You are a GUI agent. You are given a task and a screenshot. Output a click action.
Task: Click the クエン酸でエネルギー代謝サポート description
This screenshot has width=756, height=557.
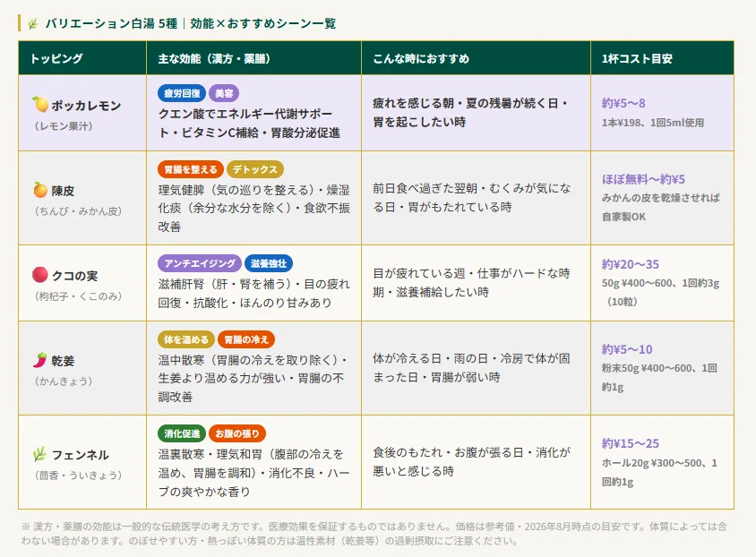(249, 123)
